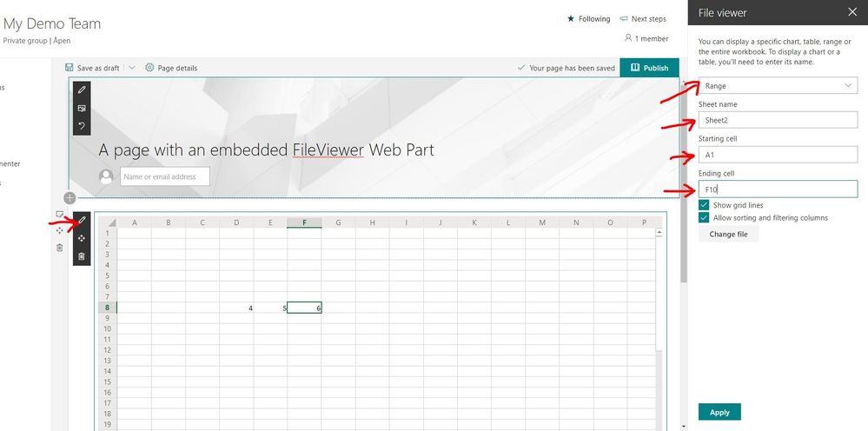Open Next steps
868x431 pixels.
(643, 19)
